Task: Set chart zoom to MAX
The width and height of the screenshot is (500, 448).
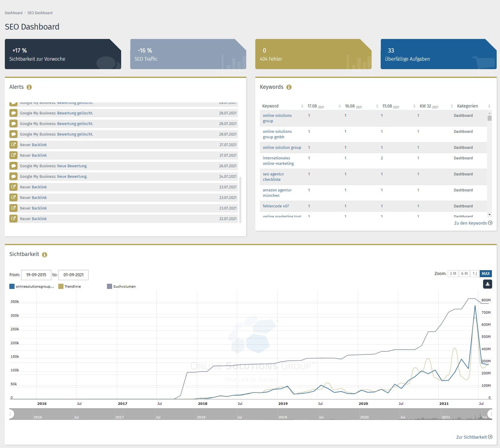Action: (486, 274)
